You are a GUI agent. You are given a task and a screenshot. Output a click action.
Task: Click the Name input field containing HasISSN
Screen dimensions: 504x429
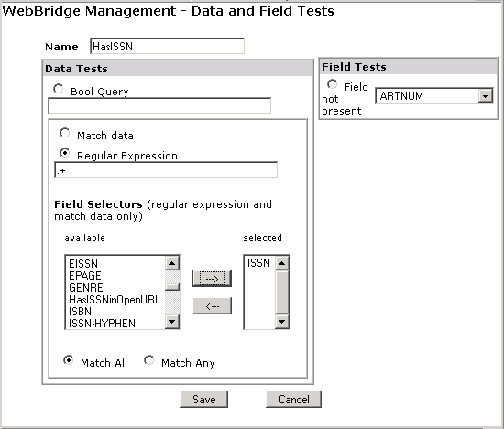click(167, 47)
